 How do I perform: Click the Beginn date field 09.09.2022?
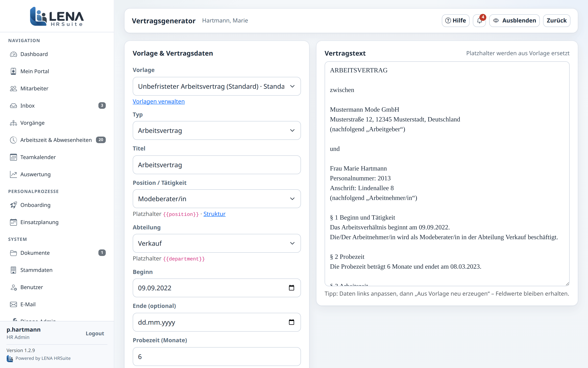click(216, 288)
